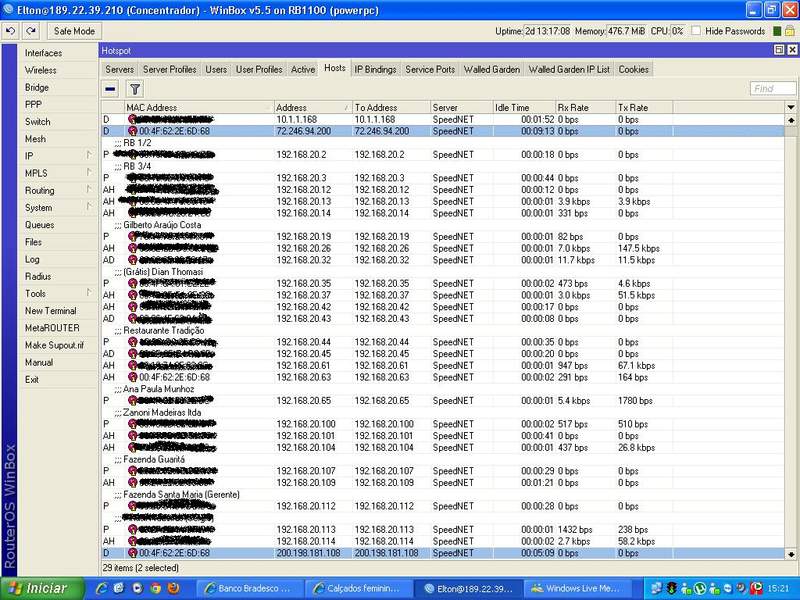Launch Chrome from quick launch bar
The height and width of the screenshot is (600, 800).
[155, 588]
